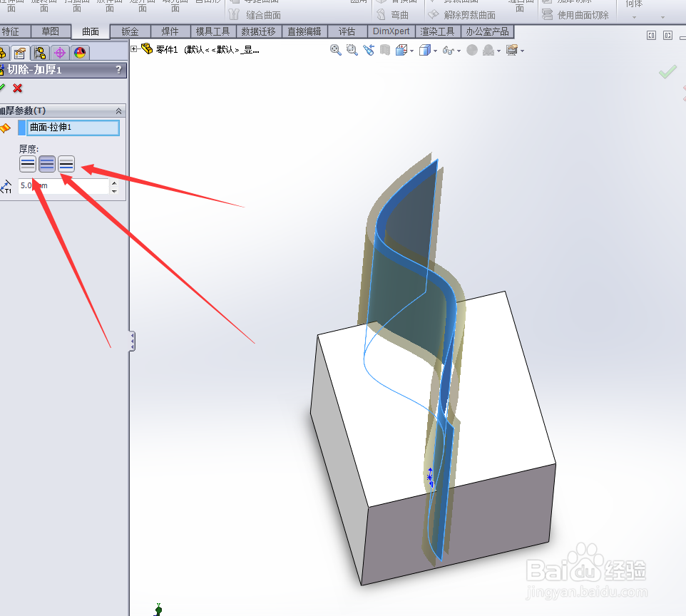Open the 数据迁移 data migration tab
This screenshot has height=616, width=686.
click(x=259, y=31)
